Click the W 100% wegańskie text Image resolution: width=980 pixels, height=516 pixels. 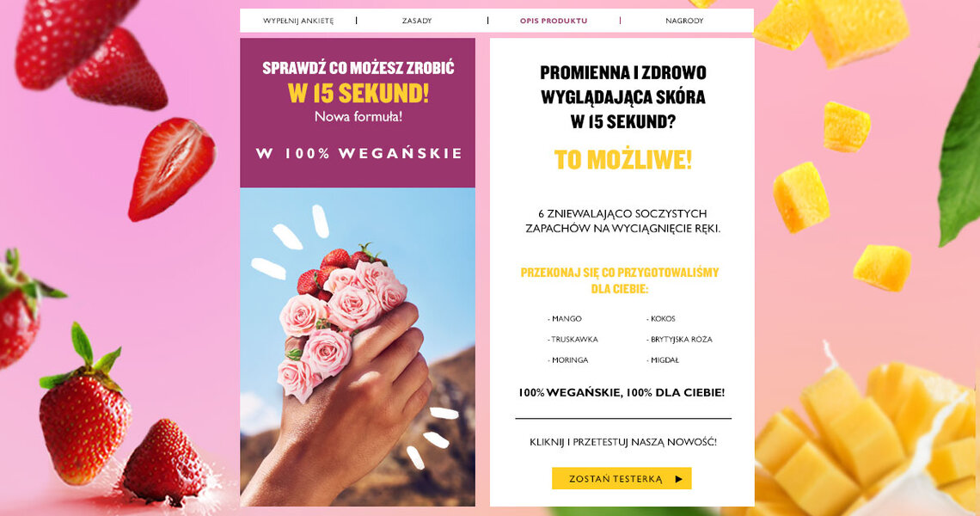[x=358, y=153]
